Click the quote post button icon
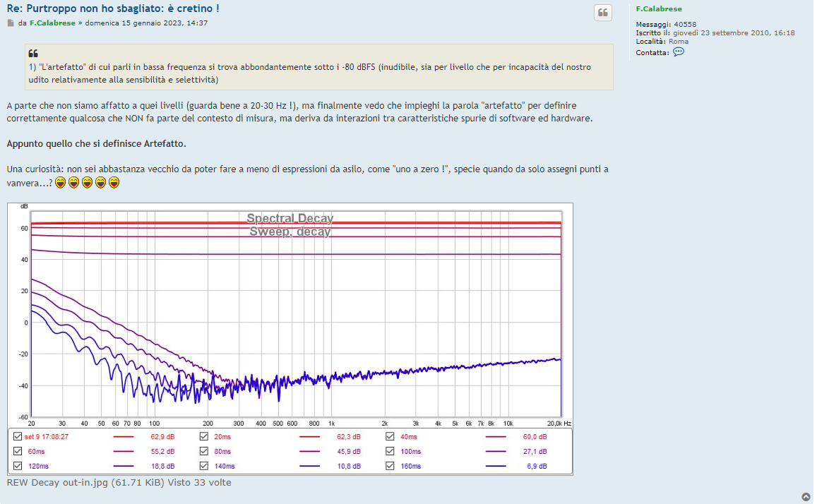The height and width of the screenshot is (504, 817). tap(603, 13)
